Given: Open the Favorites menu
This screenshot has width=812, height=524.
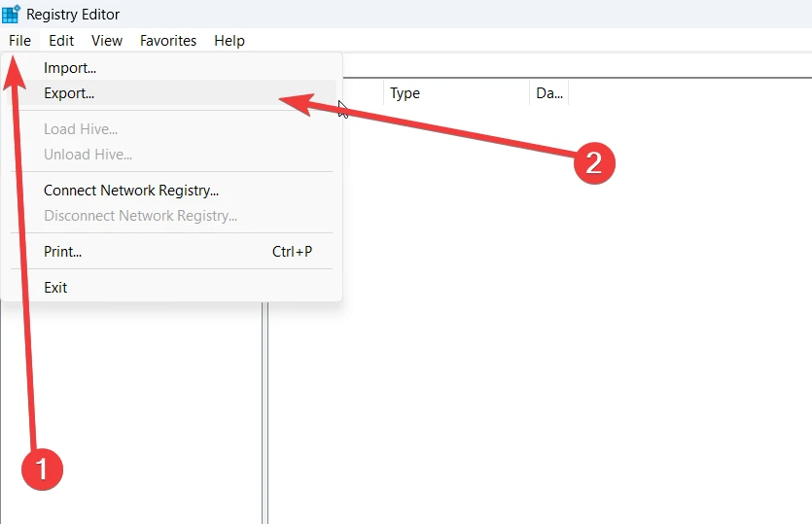Looking at the screenshot, I should click(168, 41).
